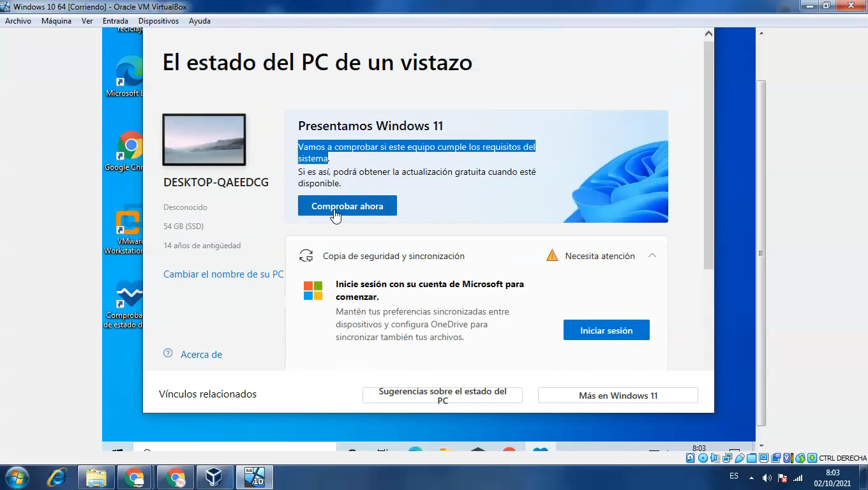Image resolution: width=868 pixels, height=490 pixels.
Task: Click the optical disc icon in VirtualBox status bar
Action: click(702, 458)
